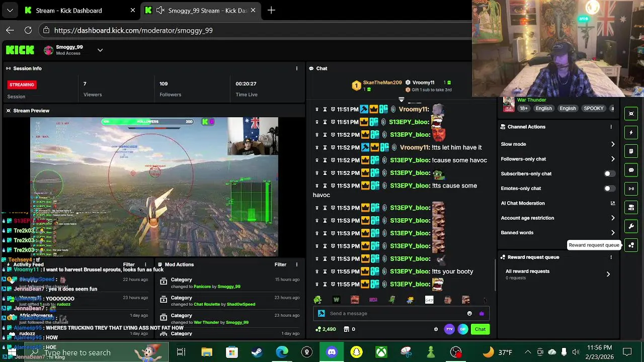
Task: Open the broadcast signal sidebar icon
Action: click(631, 189)
